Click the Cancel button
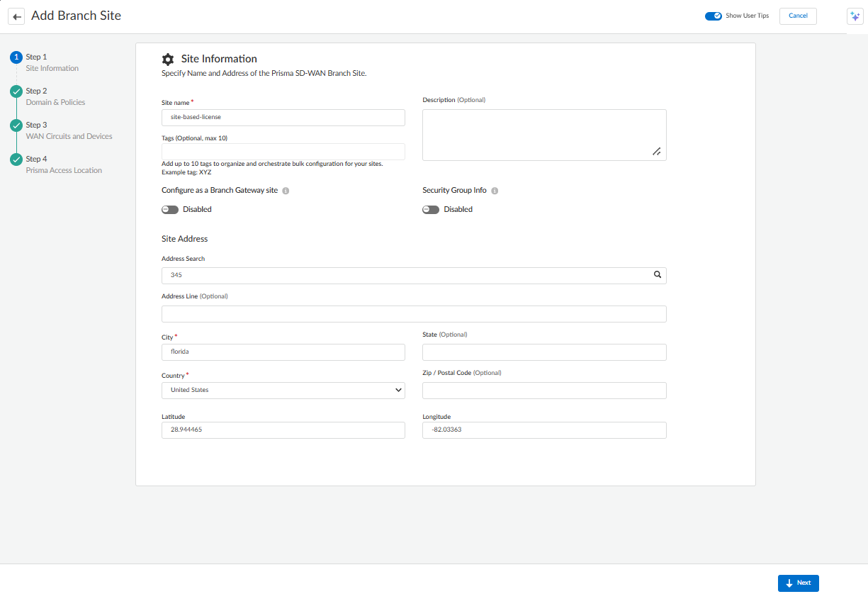The width and height of the screenshot is (868, 594). point(798,16)
